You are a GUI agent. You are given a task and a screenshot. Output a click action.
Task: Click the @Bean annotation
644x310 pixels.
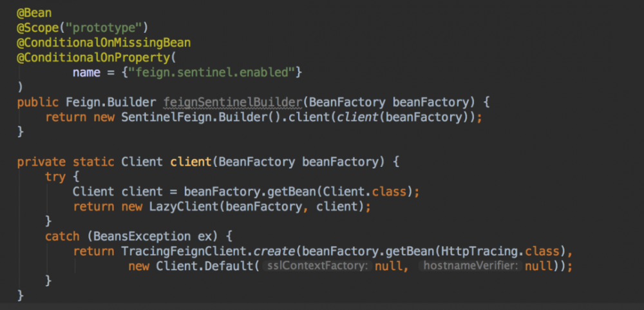pyautogui.click(x=34, y=13)
